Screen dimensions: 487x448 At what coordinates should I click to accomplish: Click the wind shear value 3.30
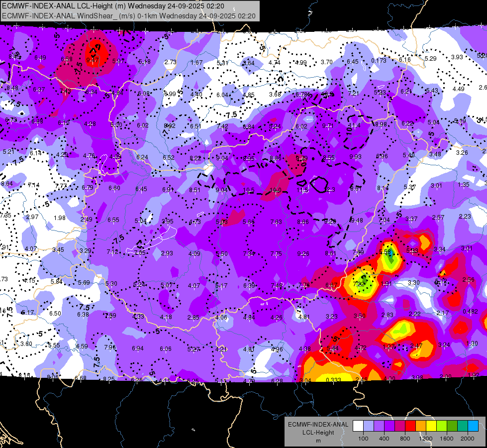414,283
